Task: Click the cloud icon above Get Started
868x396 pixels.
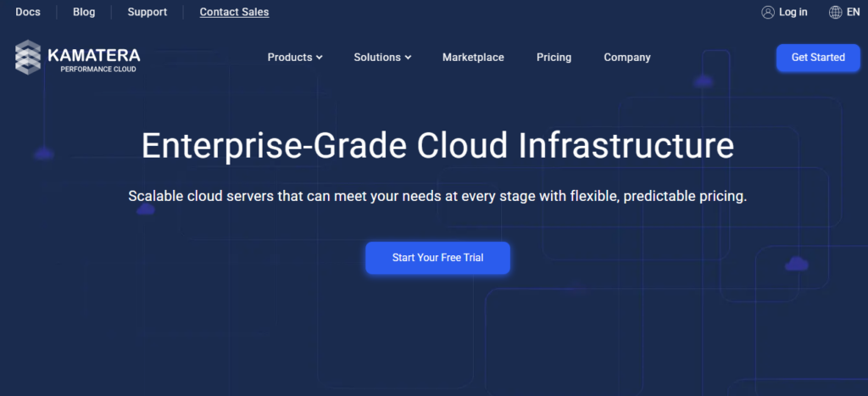Action: (x=703, y=81)
